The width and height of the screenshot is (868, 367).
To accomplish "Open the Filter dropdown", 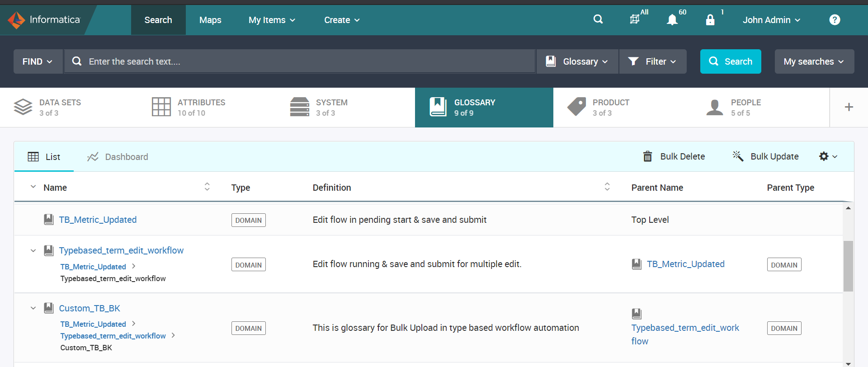I will click(x=653, y=61).
